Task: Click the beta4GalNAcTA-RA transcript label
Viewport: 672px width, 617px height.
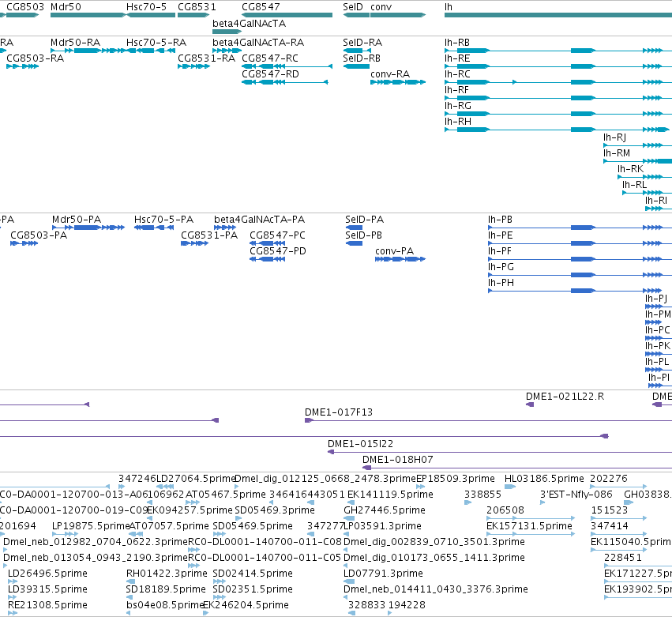Action: click(x=258, y=43)
